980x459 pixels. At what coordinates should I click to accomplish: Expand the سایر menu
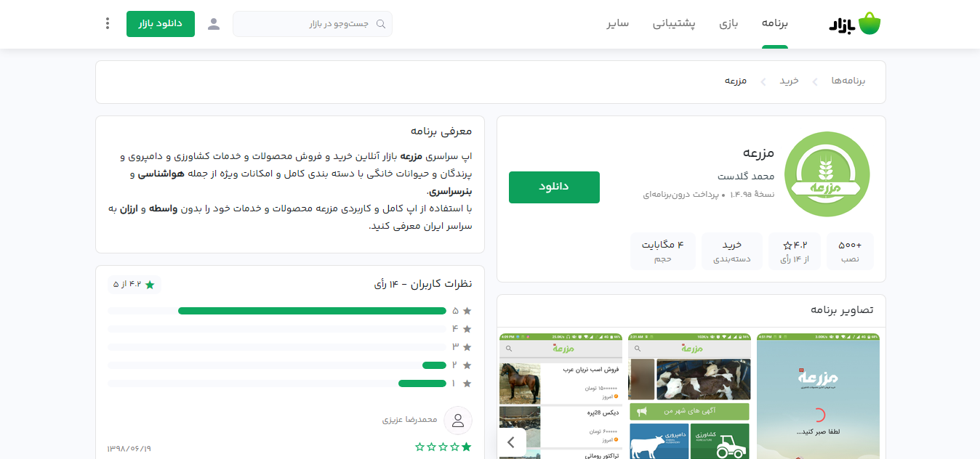click(x=618, y=24)
